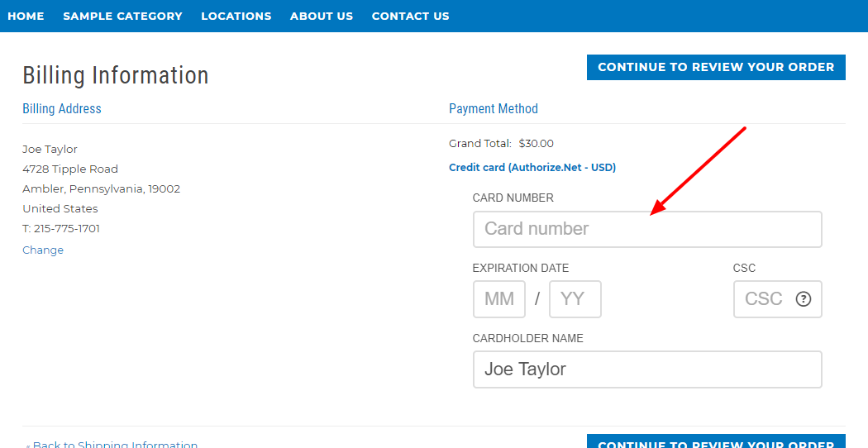Click the address line 4728 Tipple Road
This screenshot has width=868, height=448.
(x=70, y=169)
